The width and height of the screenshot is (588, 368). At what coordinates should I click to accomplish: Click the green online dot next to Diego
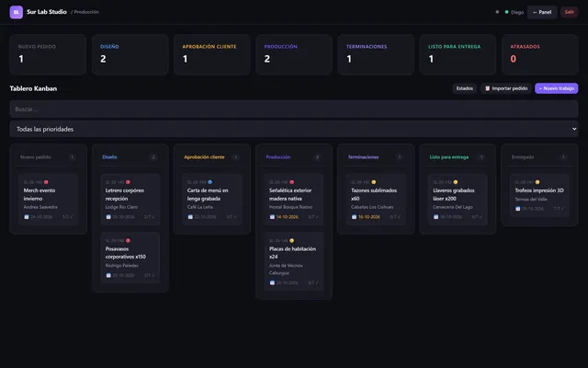506,12
